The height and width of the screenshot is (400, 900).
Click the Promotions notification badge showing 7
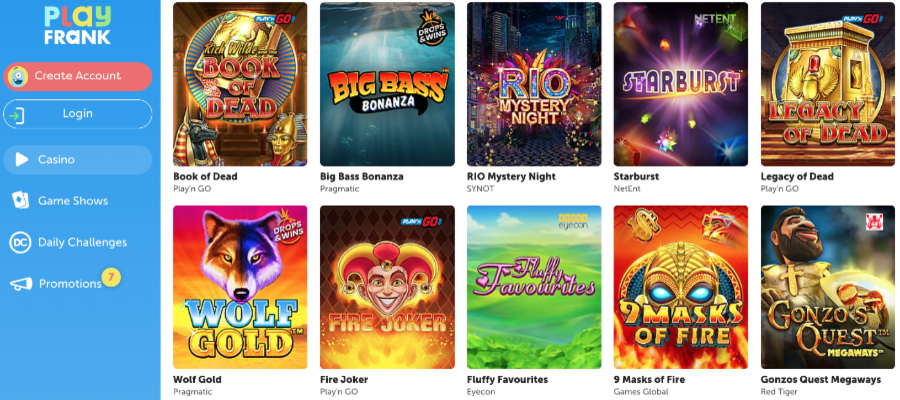click(111, 278)
